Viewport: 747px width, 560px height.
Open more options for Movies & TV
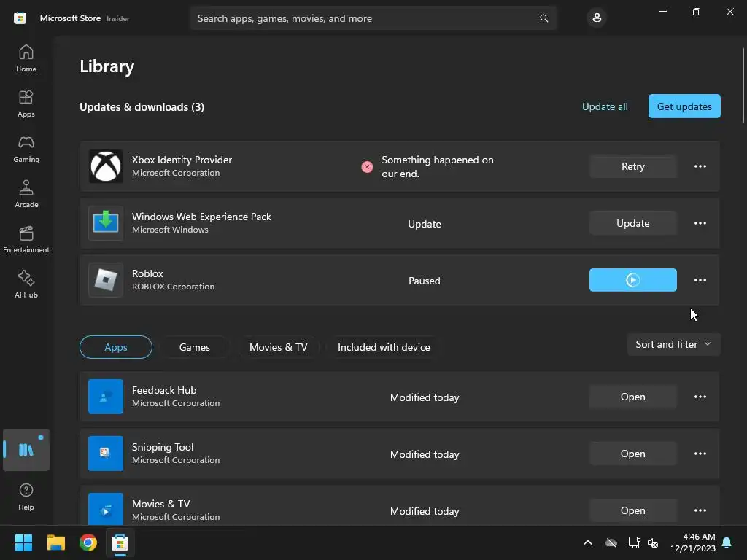(700, 510)
